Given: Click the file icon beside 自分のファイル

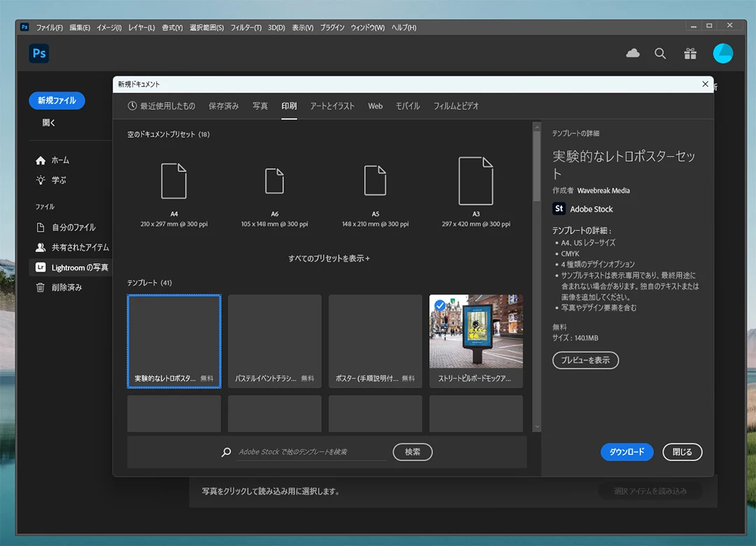Looking at the screenshot, I should point(41,227).
